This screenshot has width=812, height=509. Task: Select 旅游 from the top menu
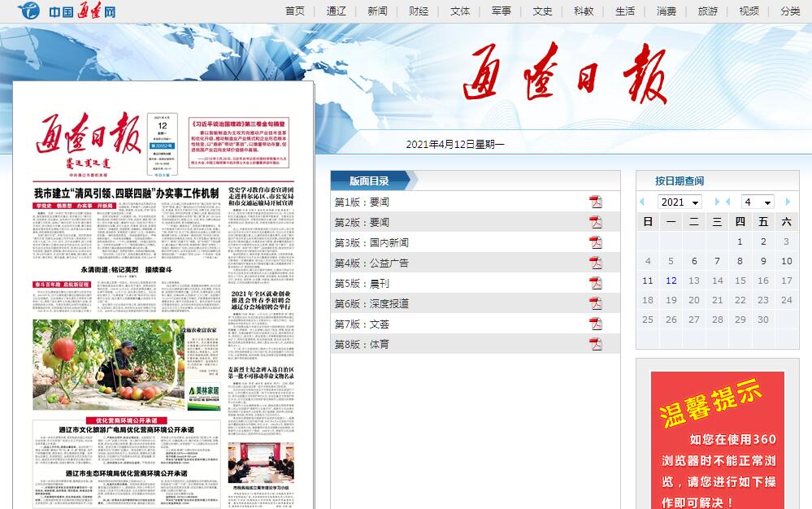tap(708, 11)
